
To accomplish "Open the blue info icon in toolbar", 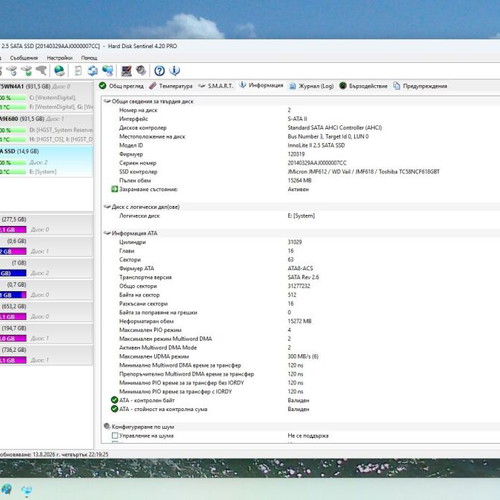I will 175,71.
